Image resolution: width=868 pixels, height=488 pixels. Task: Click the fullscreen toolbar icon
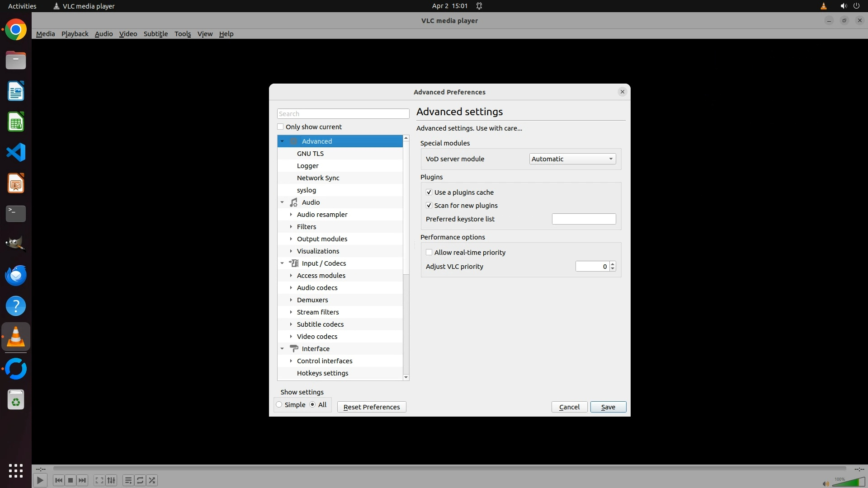99,480
